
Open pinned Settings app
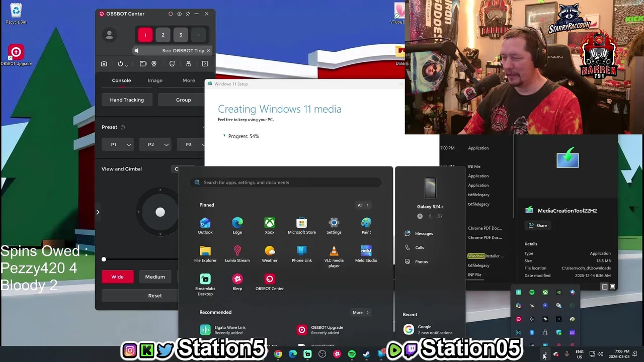[x=334, y=226]
